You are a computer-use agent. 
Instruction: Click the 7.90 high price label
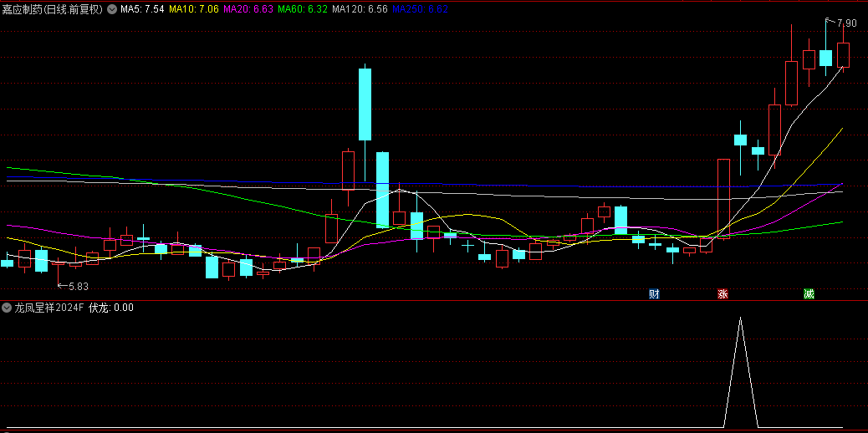[x=847, y=23]
